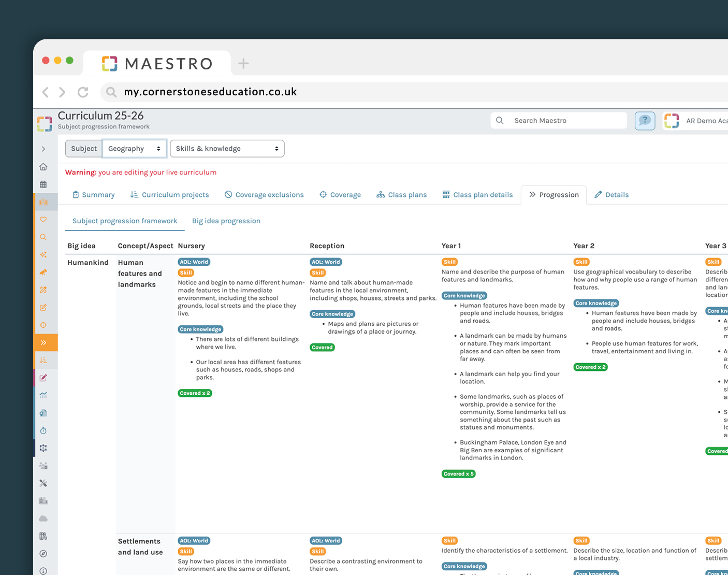Switch to Big idea progression view
This screenshot has height=575, width=728.
click(226, 221)
